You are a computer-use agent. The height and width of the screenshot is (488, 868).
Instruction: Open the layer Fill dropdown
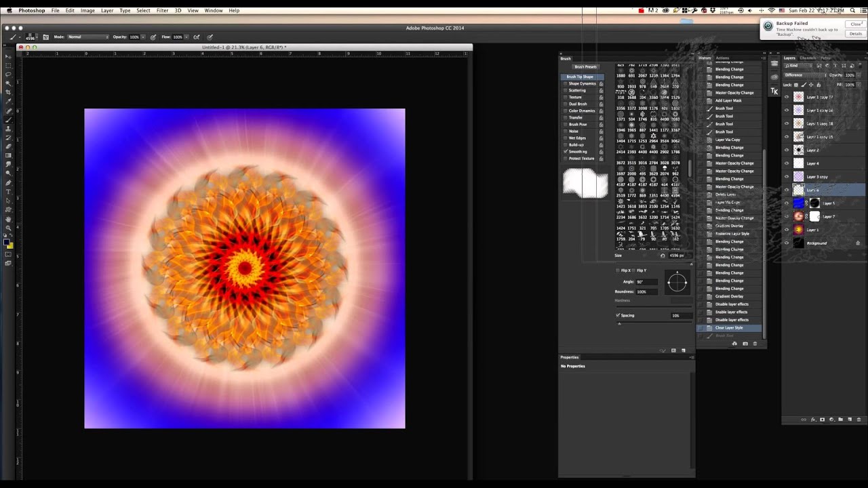[x=859, y=85]
